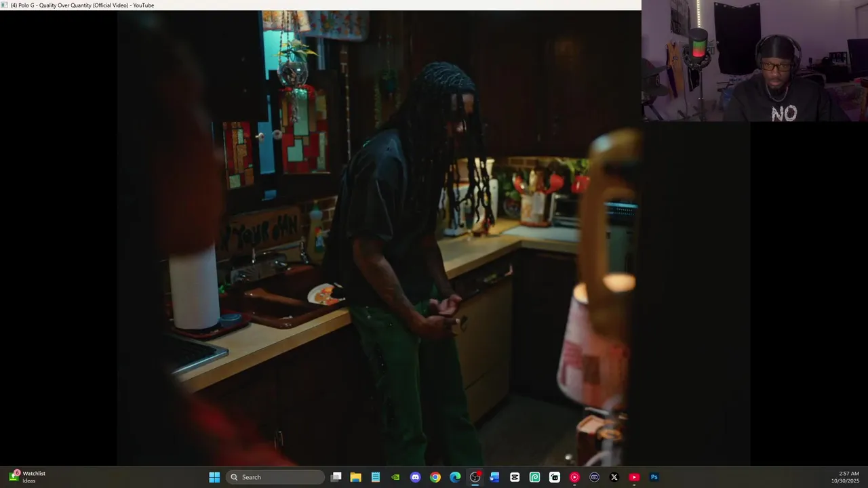The height and width of the screenshot is (488, 868).
Task: Open the NVIDIA app on the taskbar
Action: click(x=395, y=477)
